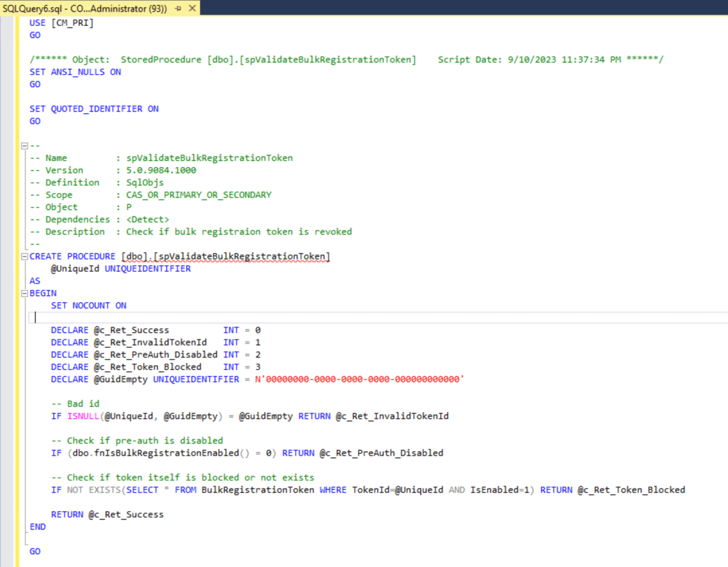Click the pink ISNULL function name

[x=83, y=416]
